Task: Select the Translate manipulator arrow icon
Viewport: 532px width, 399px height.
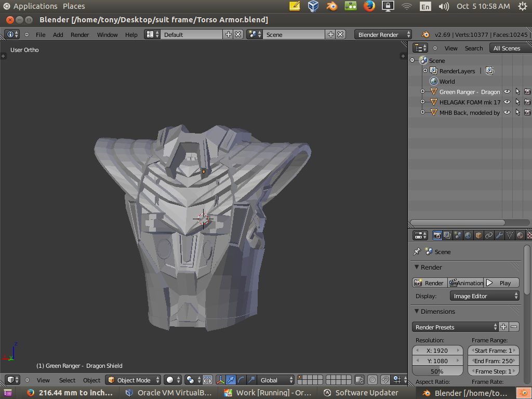Action: (231, 380)
